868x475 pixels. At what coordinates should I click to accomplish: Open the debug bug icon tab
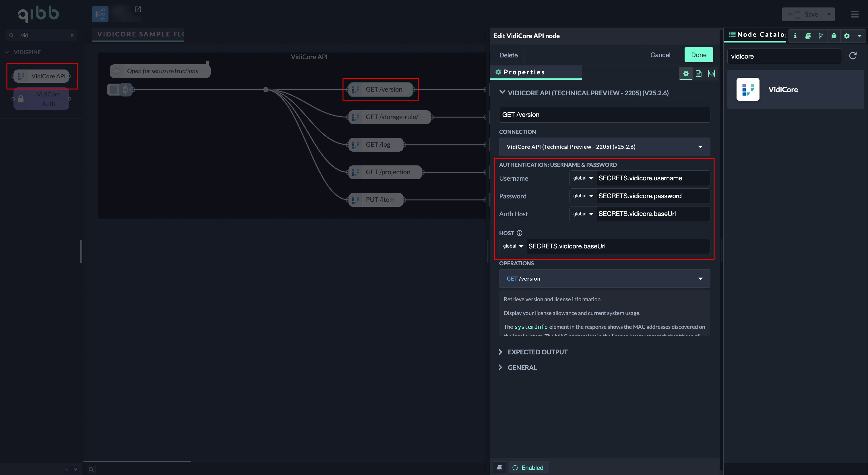[x=834, y=36]
